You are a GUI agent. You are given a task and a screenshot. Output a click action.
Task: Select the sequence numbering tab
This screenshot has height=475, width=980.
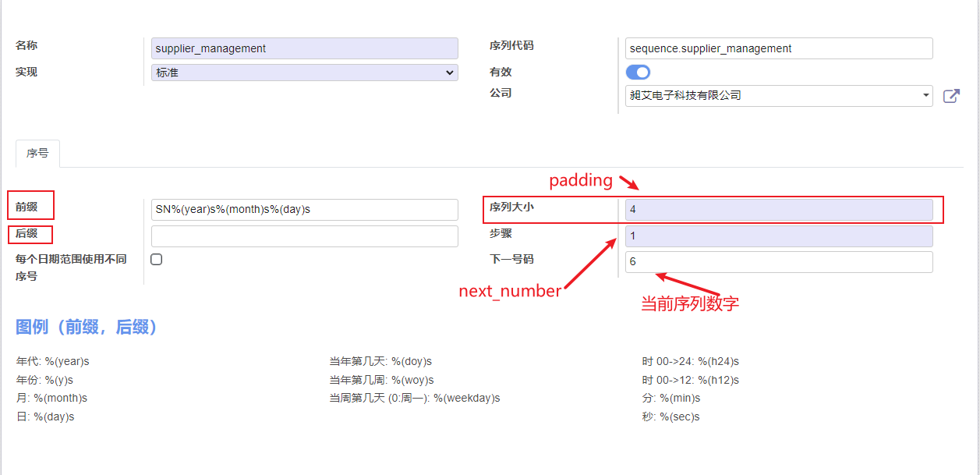click(37, 153)
